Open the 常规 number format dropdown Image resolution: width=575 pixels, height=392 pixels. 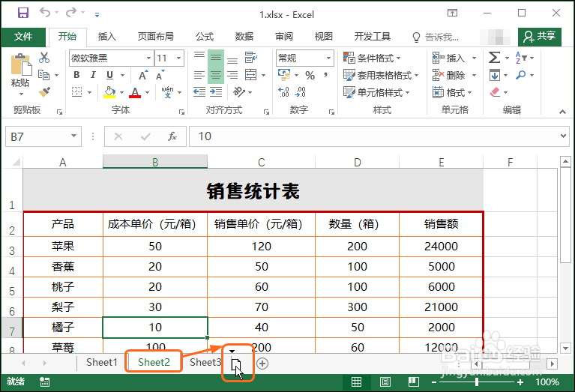click(x=328, y=58)
